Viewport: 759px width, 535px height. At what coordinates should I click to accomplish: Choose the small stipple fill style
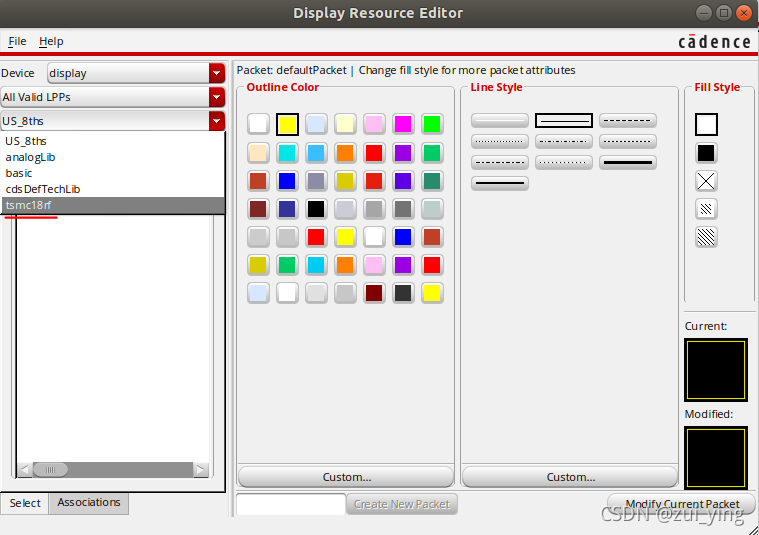pos(706,209)
